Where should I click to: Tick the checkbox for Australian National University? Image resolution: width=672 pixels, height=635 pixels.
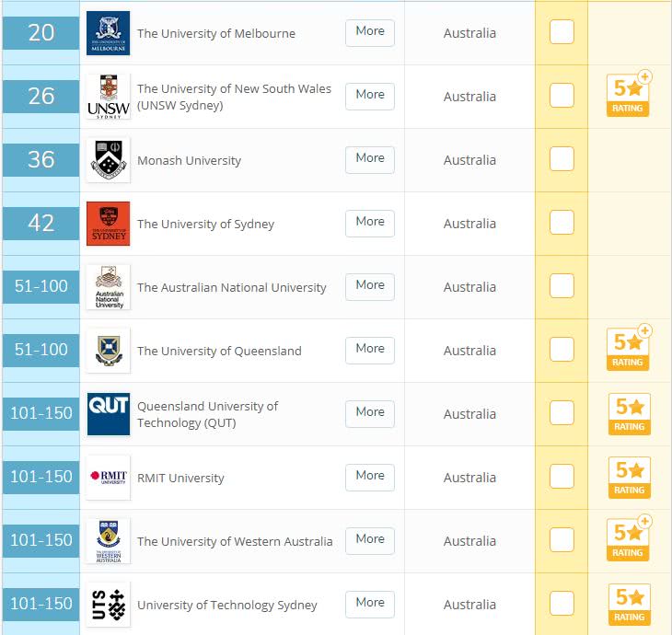click(562, 286)
